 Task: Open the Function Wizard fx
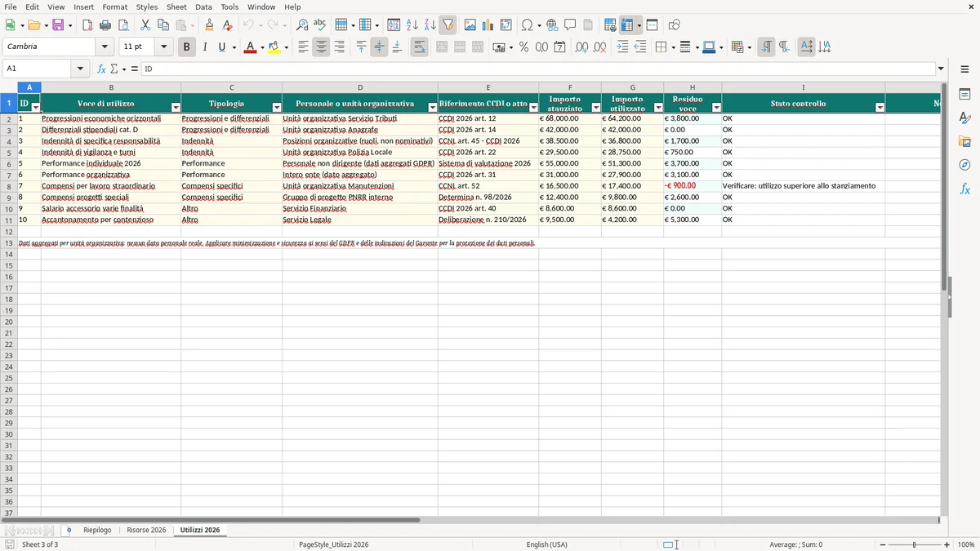101,69
